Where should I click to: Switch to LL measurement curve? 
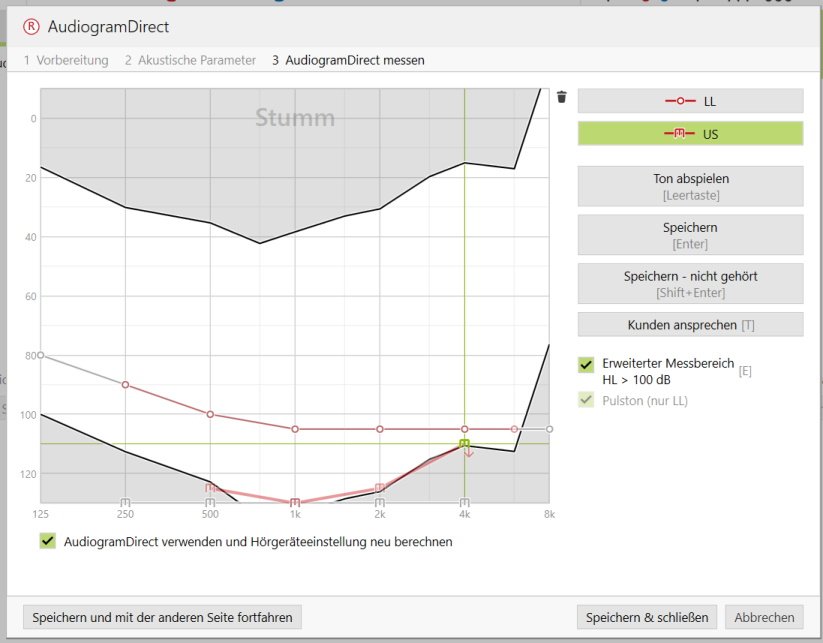pos(690,101)
